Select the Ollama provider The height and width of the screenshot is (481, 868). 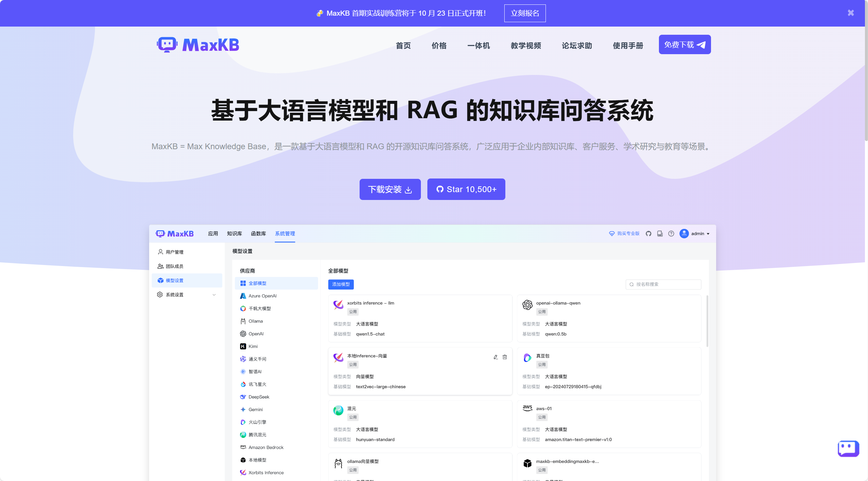point(255,321)
